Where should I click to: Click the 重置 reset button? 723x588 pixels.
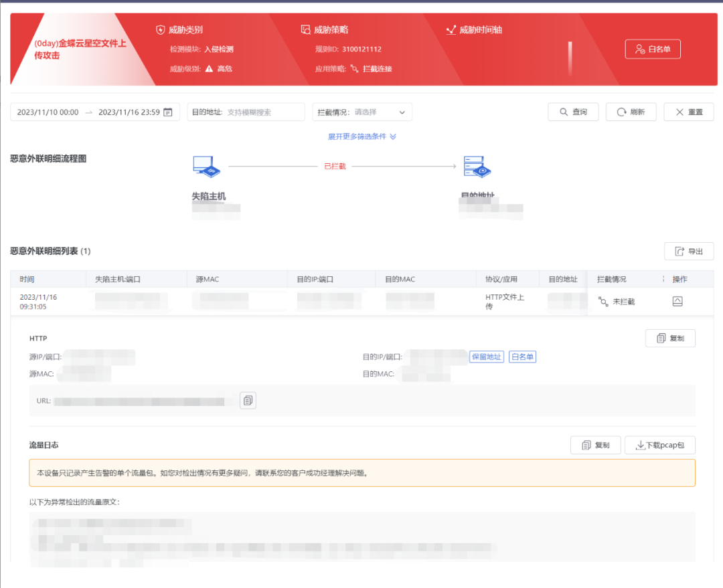[x=689, y=112]
